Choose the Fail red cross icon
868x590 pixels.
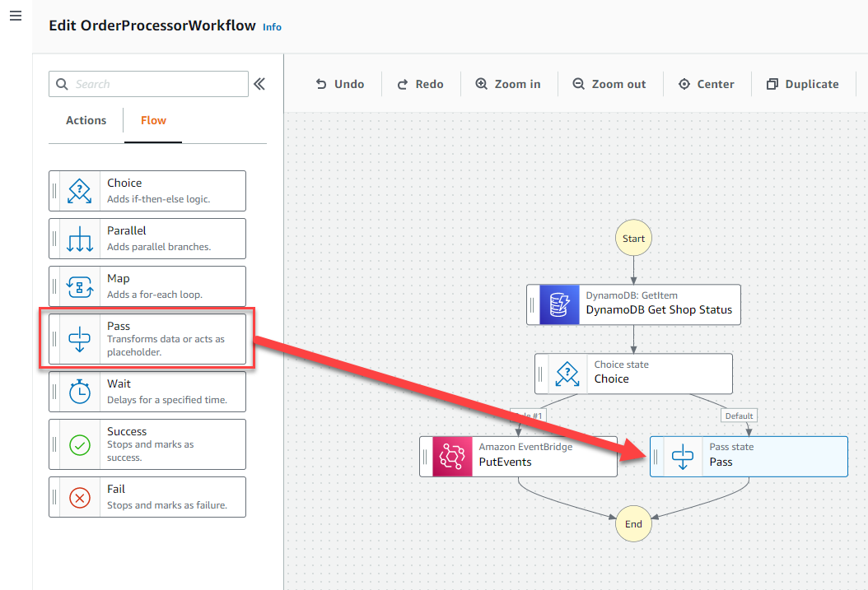(80, 498)
